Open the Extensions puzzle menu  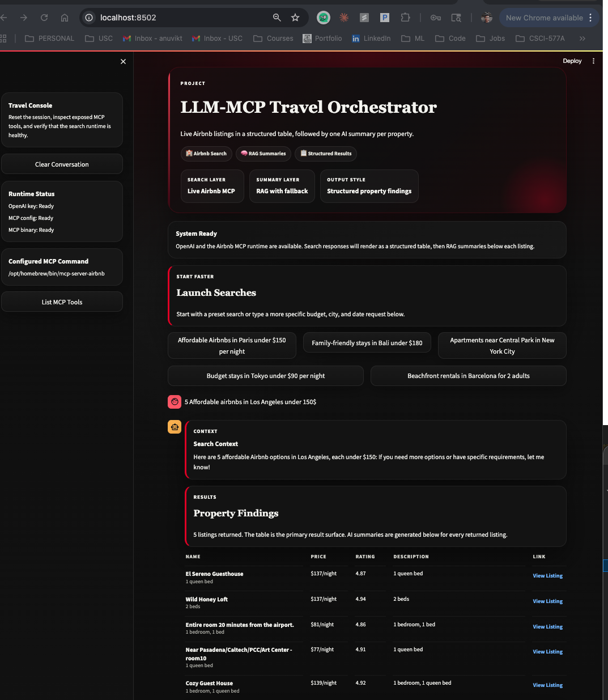(x=405, y=18)
